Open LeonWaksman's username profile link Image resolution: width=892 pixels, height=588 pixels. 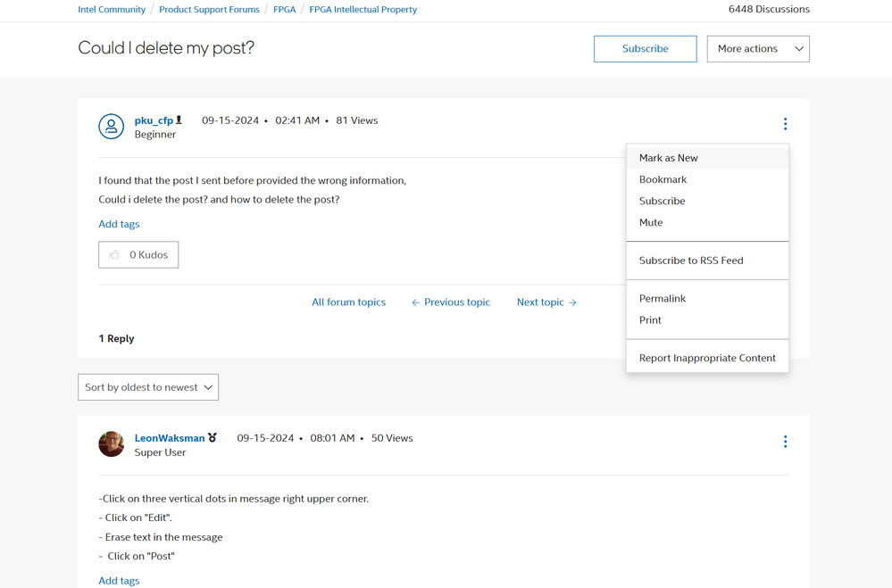170,438
